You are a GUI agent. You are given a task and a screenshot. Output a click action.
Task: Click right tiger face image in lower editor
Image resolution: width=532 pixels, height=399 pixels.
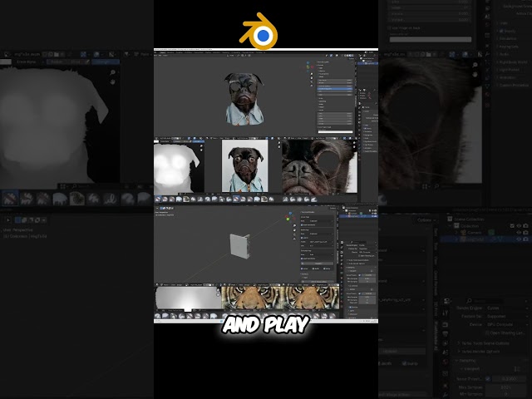tap(311, 298)
